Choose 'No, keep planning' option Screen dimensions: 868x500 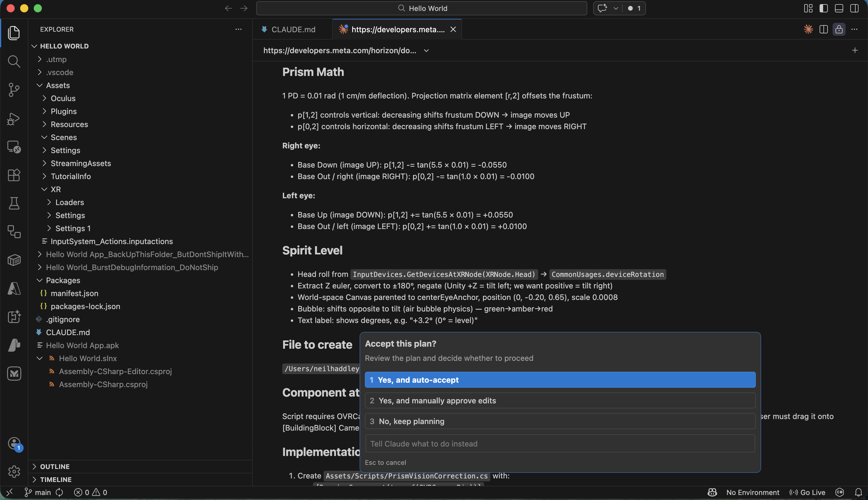559,421
